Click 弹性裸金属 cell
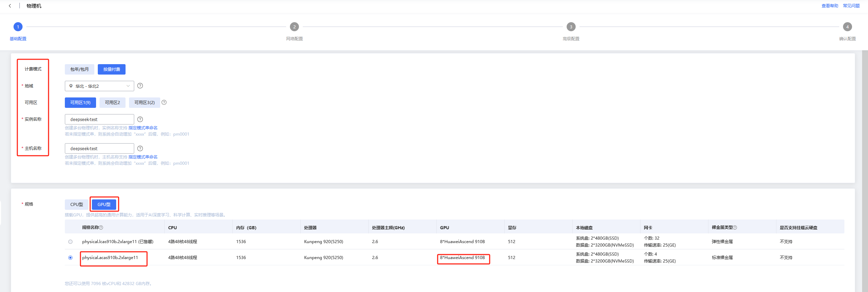This screenshot has width=868, height=292. pyautogui.click(x=722, y=242)
